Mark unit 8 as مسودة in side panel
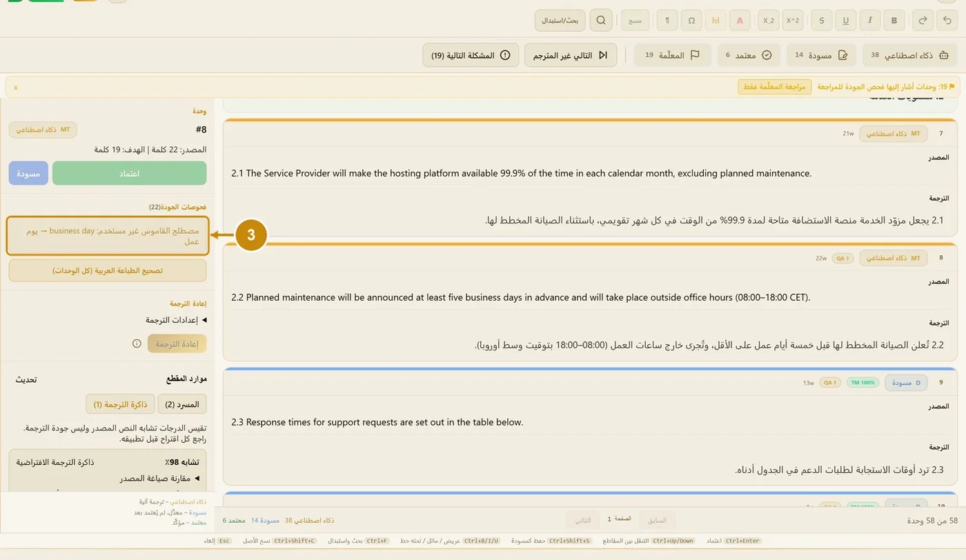 pos(28,173)
